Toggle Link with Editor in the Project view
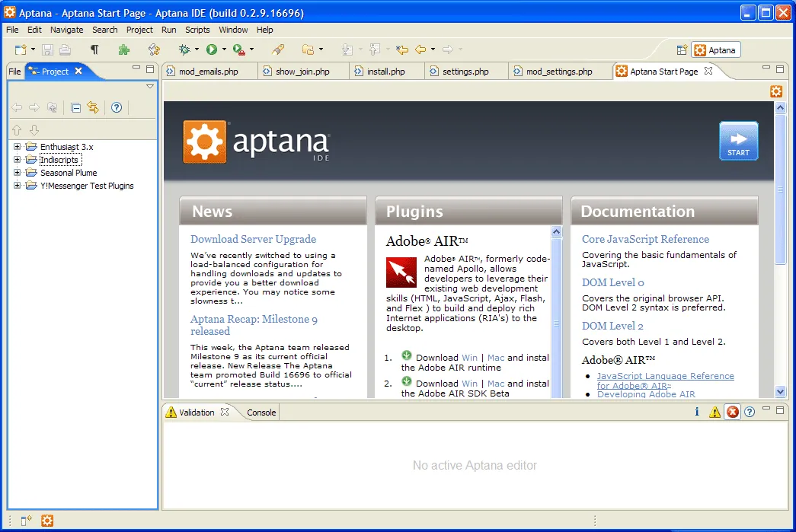Screen dimensions: 796x532 92,108
